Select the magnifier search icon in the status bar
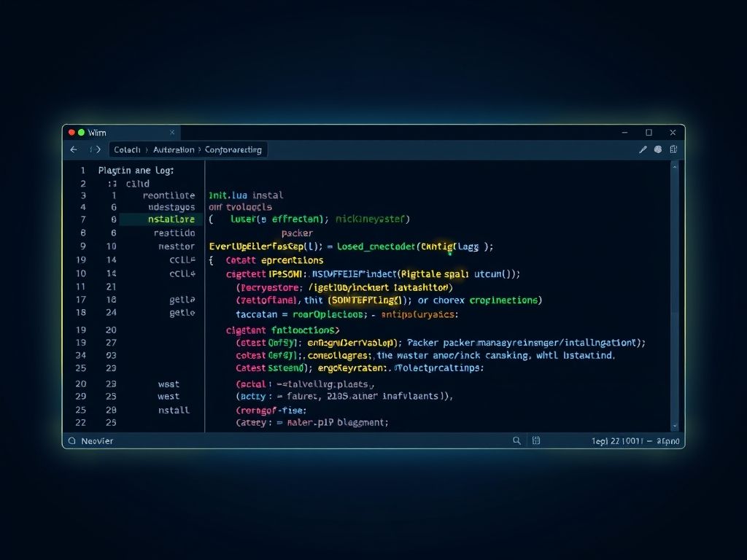747x560 pixels. coord(516,440)
